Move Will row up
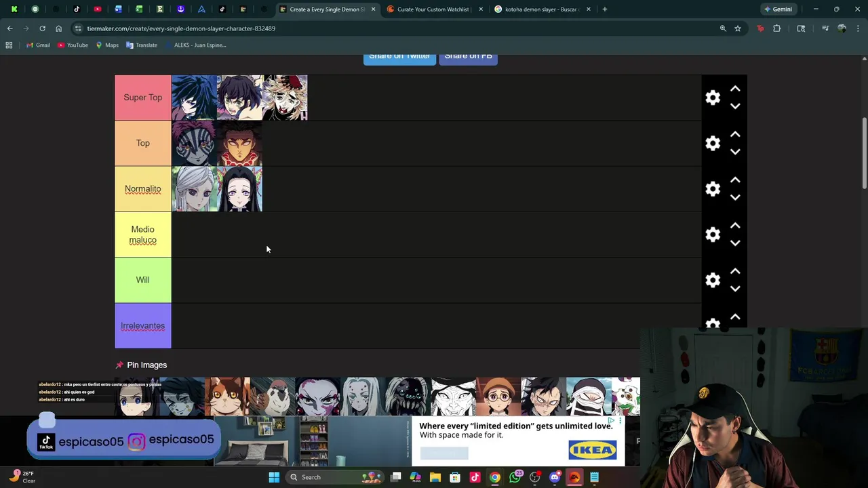Image resolution: width=868 pixels, height=488 pixels. 735,271
